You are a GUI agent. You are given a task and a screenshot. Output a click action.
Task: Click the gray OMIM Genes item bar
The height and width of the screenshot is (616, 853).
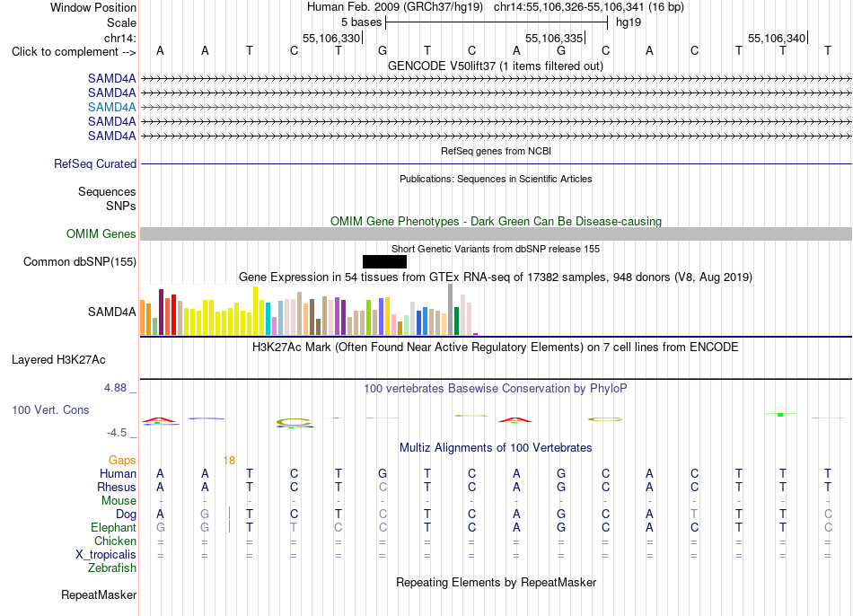[496, 234]
